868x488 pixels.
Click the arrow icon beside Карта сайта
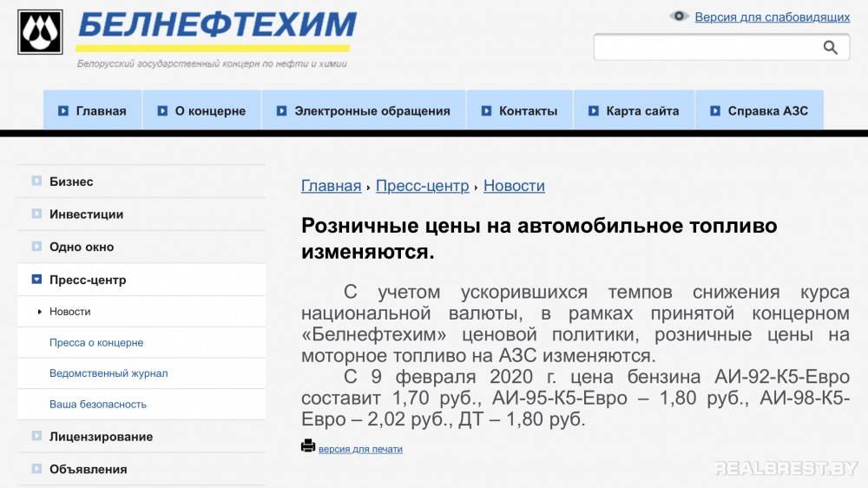coord(594,111)
